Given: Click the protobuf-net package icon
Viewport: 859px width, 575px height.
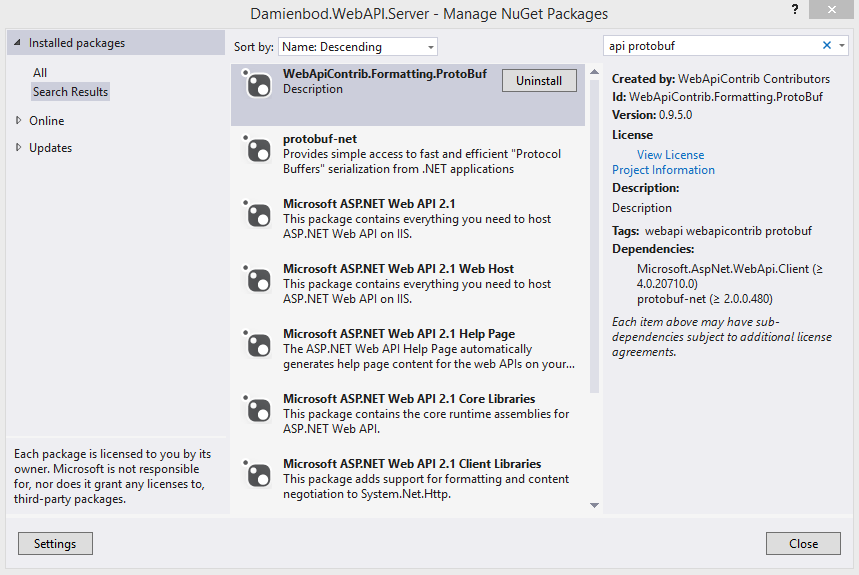Looking at the screenshot, I should tap(258, 150).
